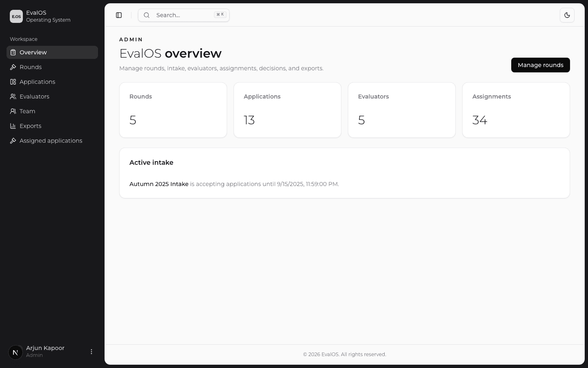Screen dimensions: 588x368
Task: Open the Team page
Action: 52,111
